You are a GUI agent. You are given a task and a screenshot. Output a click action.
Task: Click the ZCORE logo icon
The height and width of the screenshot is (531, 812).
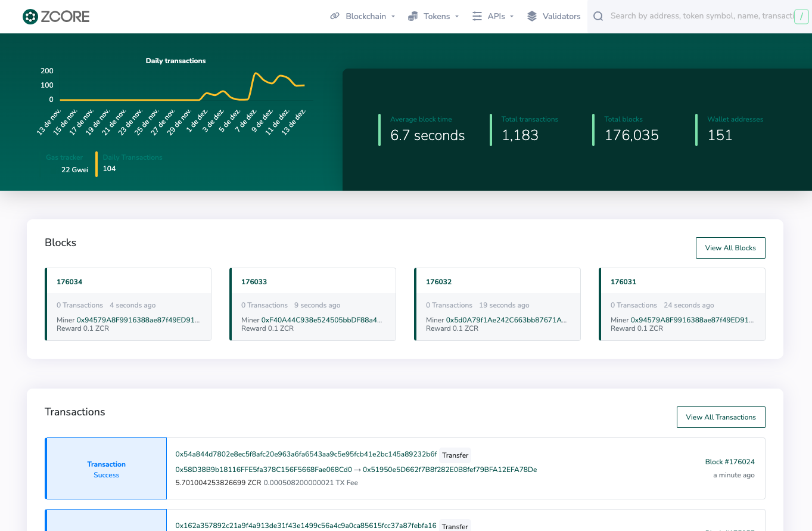30,17
